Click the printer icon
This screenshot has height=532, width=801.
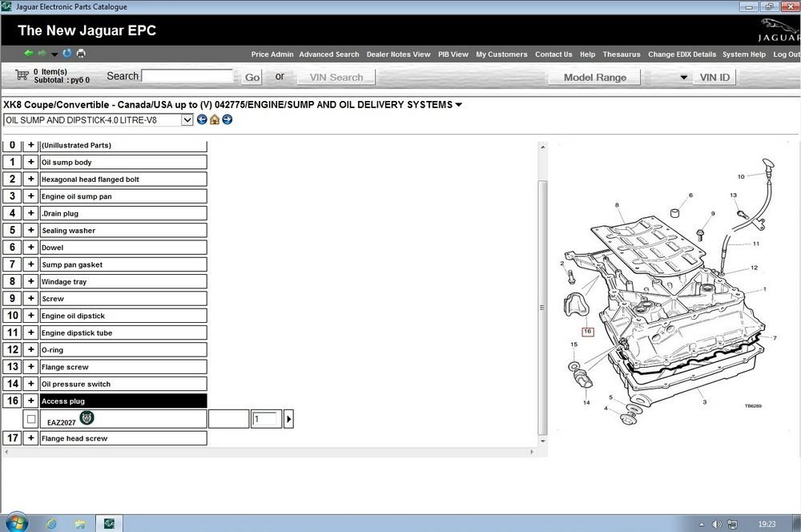click(x=81, y=54)
